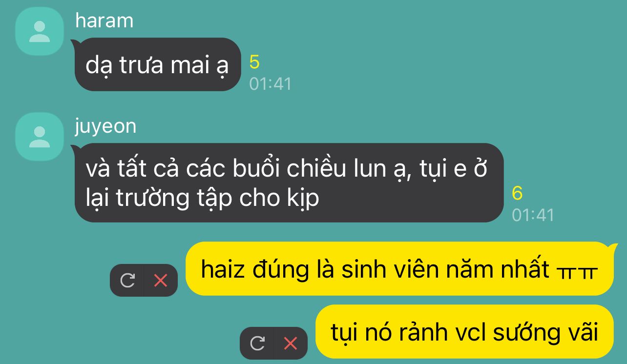
Task: Click the 01:41 timestamp beside juyeon's message
Action: pyautogui.click(x=533, y=215)
